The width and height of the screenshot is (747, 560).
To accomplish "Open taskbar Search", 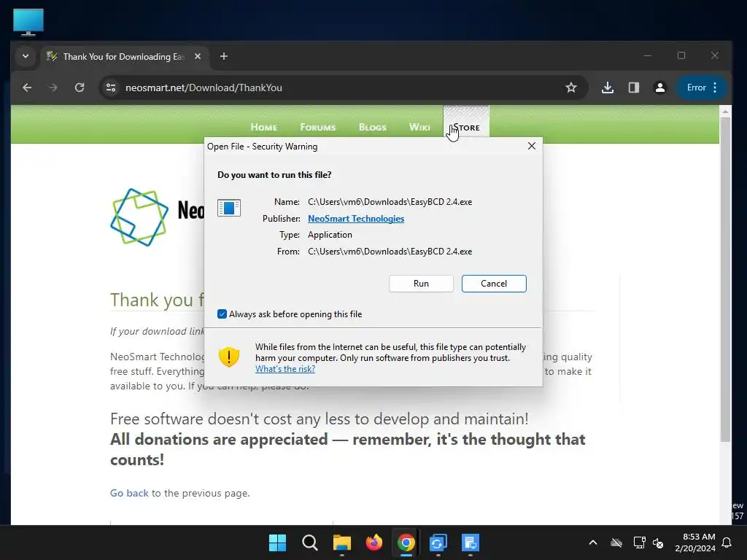I will coord(309,542).
